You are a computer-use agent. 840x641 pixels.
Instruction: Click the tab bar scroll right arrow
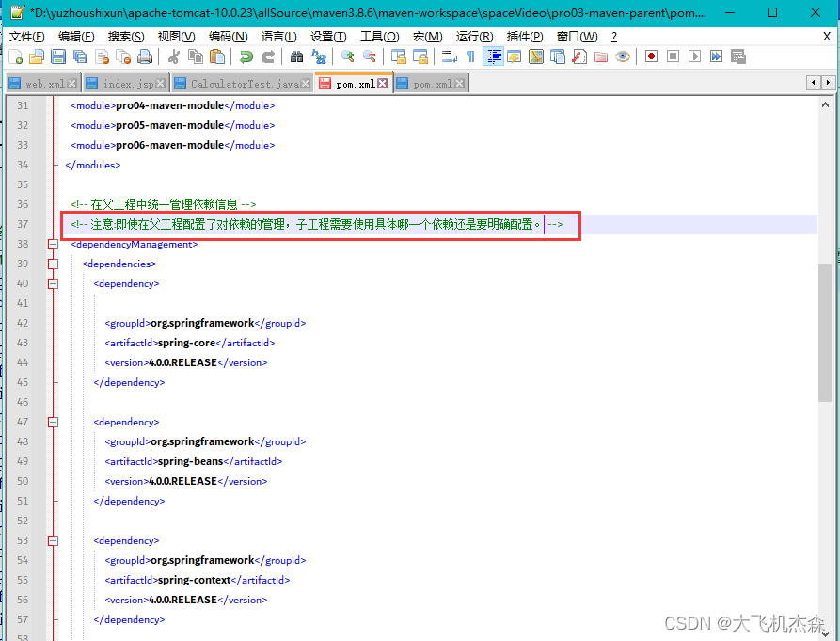click(828, 83)
